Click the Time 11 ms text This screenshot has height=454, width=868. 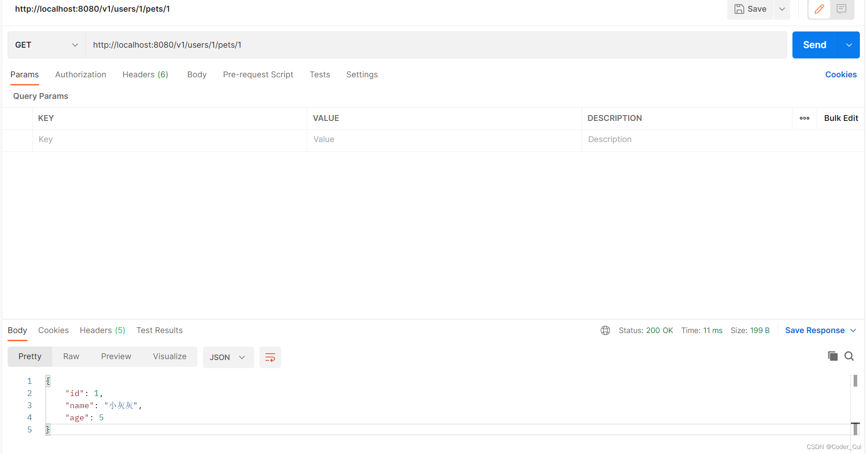tap(702, 330)
